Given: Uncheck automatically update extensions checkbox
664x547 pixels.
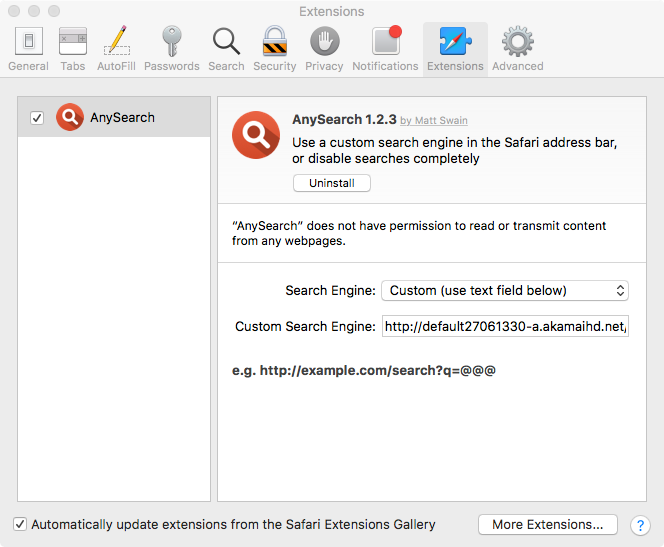Looking at the screenshot, I should [x=20, y=524].
